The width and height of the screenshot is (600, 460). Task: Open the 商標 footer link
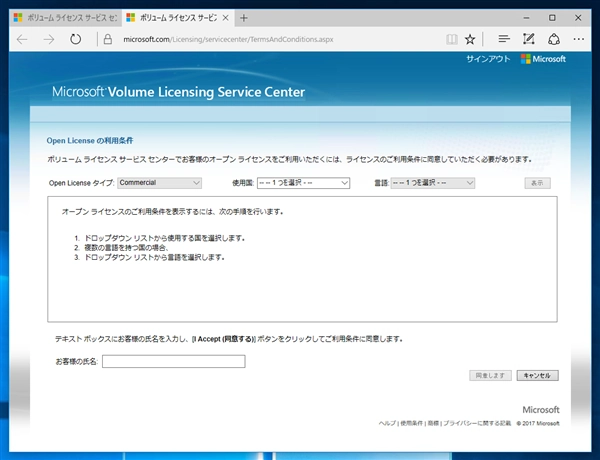coord(433,423)
